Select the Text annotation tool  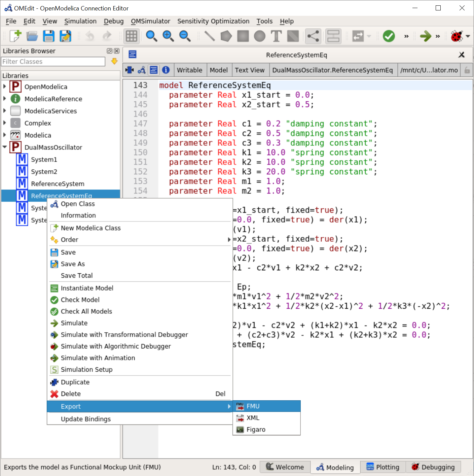pyautogui.click(x=276, y=36)
